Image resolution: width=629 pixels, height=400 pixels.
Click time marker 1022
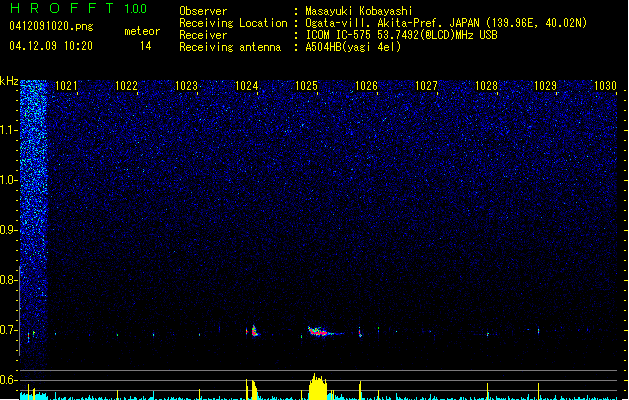tap(126, 85)
